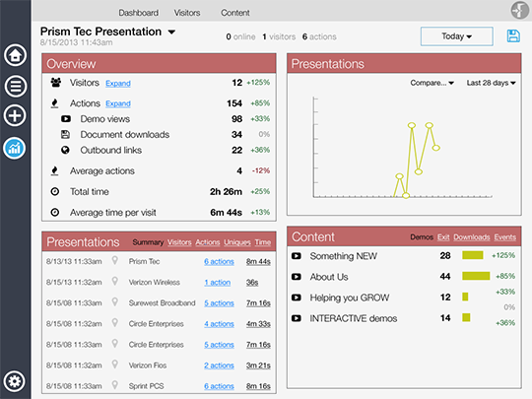Open the Today date range dropdown
Viewport: 532px width, 399px height.
coord(457,36)
